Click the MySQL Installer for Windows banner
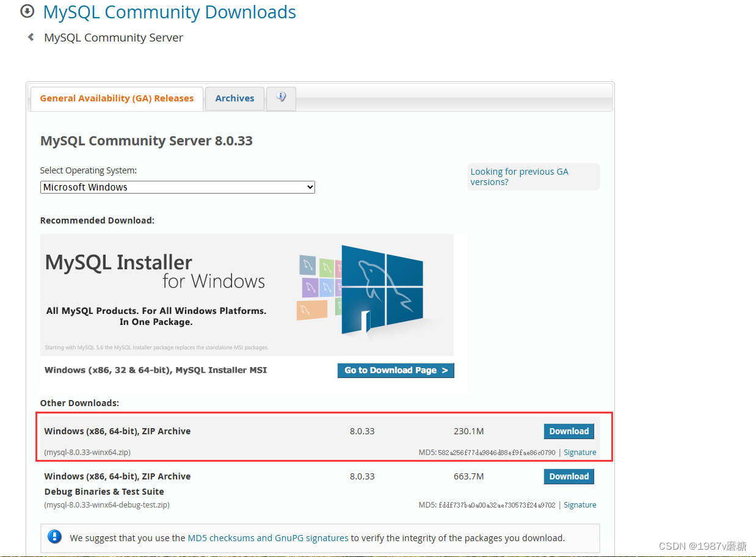This screenshot has height=557, width=756. tap(247, 294)
